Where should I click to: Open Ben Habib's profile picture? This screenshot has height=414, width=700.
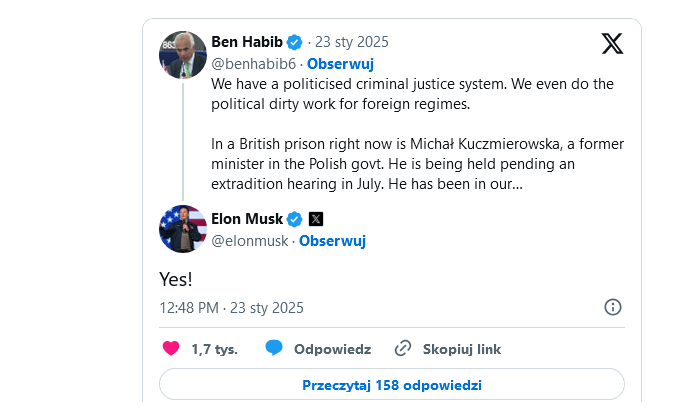click(x=183, y=55)
